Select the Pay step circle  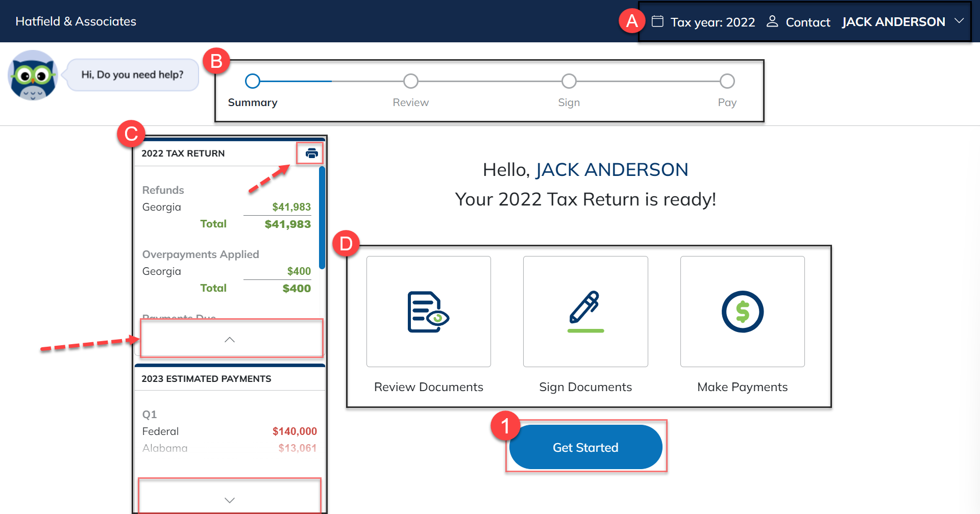pos(727,81)
